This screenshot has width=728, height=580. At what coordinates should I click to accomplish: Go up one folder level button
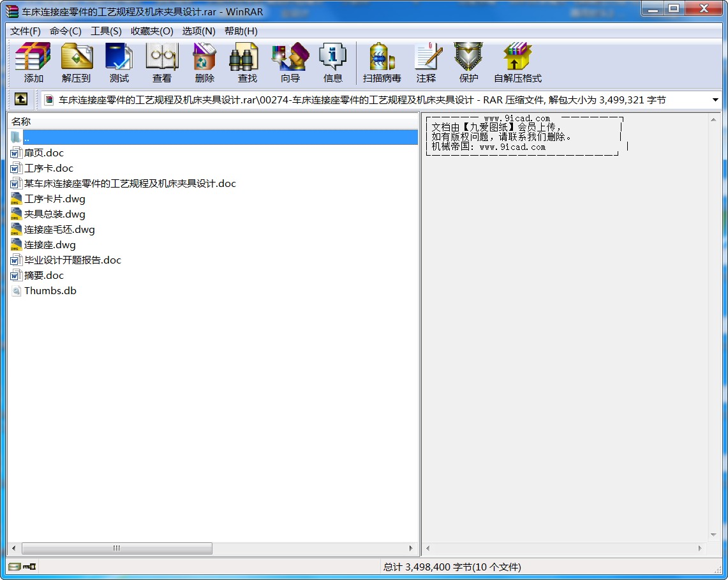(20, 100)
